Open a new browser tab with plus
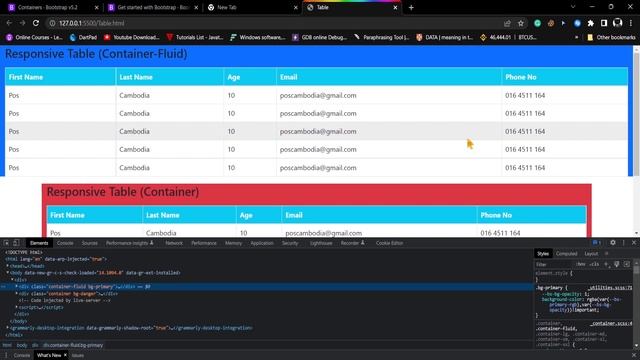Image resolution: width=640 pixels, height=360 pixels. (411, 7)
